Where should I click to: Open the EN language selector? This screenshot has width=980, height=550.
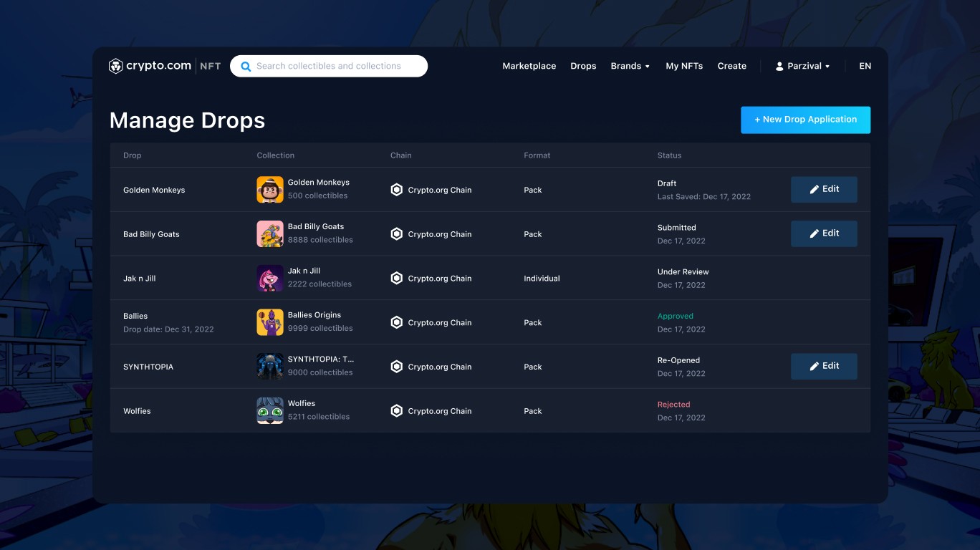[865, 66]
